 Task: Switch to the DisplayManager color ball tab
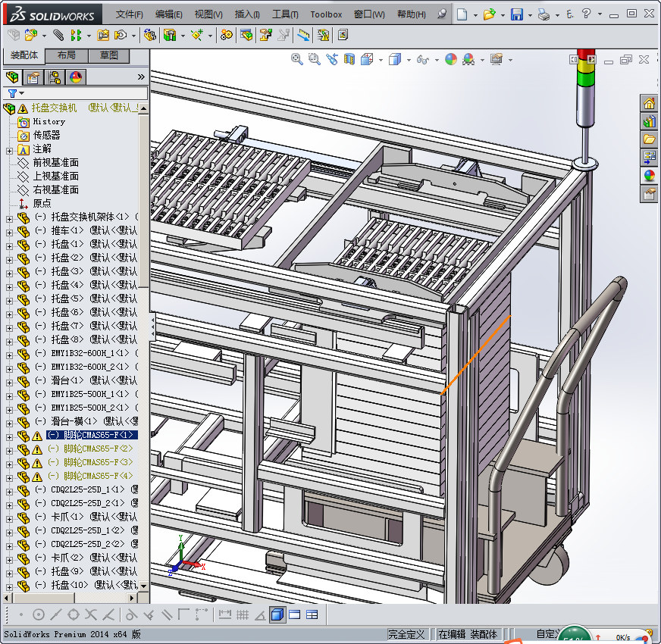(75, 77)
